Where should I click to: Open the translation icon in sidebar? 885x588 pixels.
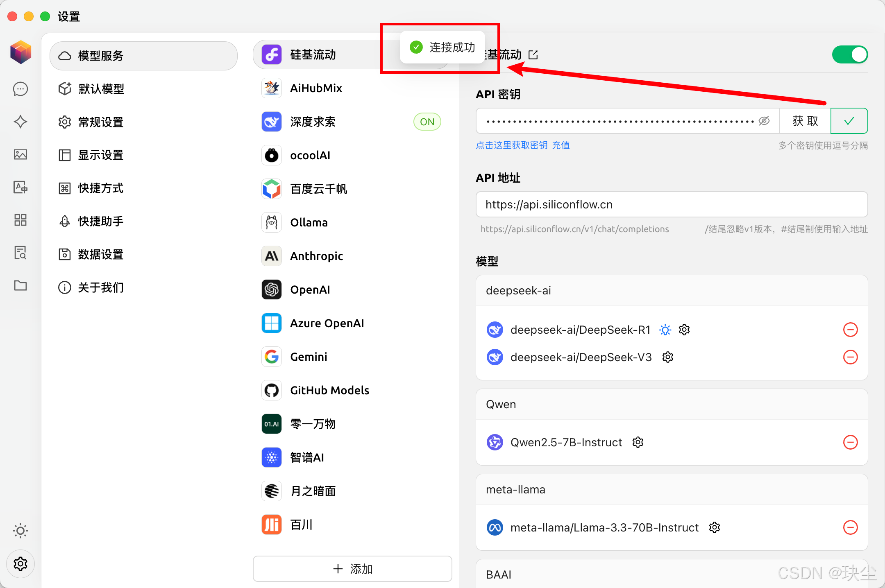click(20, 187)
